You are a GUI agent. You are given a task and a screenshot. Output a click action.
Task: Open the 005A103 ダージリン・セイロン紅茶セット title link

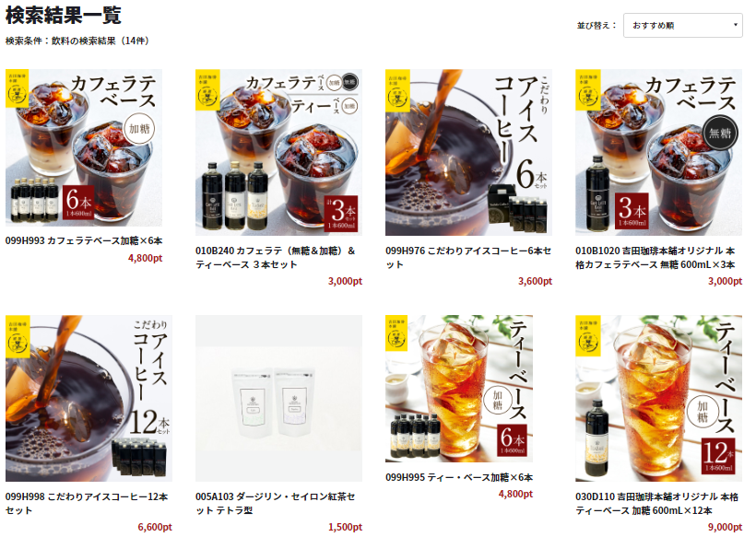pyautogui.click(x=276, y=503)
